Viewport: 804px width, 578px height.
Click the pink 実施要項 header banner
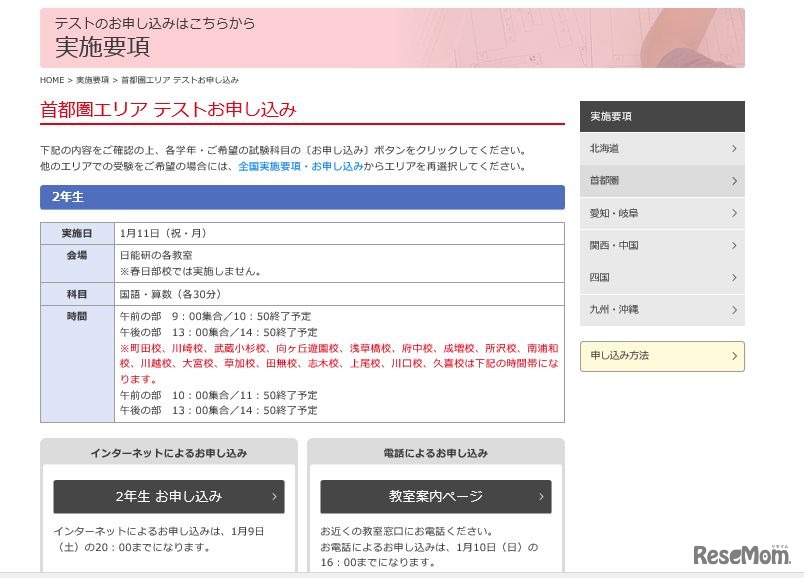392,38
